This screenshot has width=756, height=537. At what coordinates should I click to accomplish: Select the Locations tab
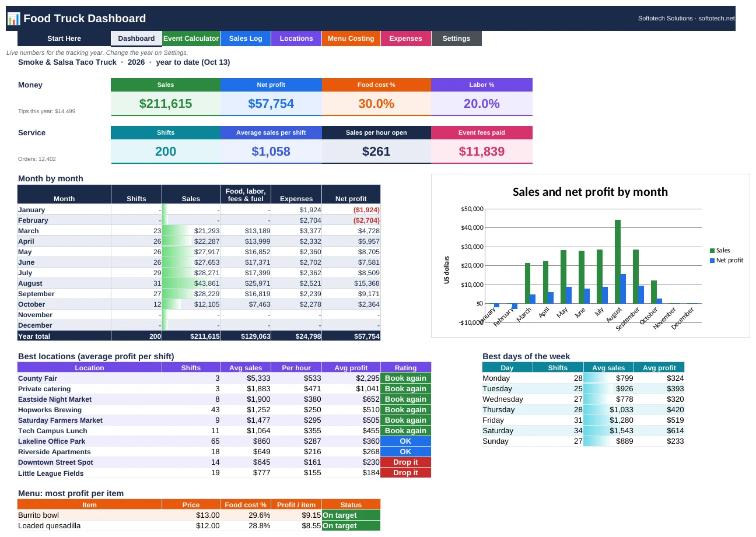(x=296, y=38)
